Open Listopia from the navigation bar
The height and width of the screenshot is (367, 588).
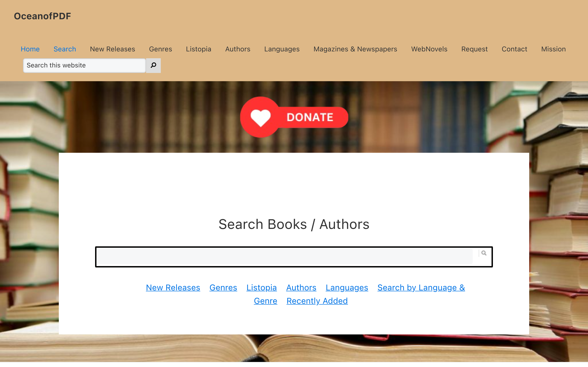198,49
